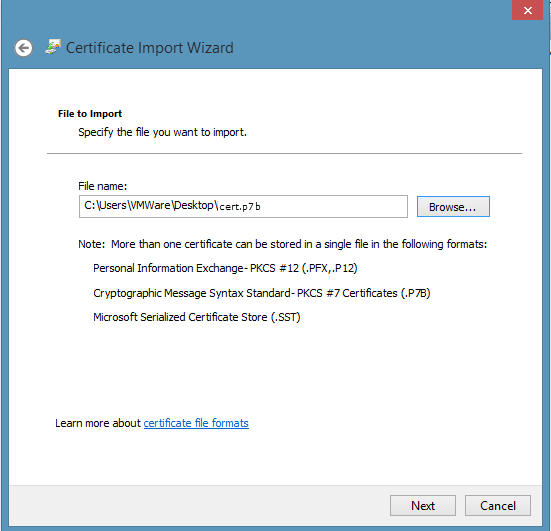The image size is (551, 531).
Task: Click the blank end of the File name box
Action: point(334,206)
